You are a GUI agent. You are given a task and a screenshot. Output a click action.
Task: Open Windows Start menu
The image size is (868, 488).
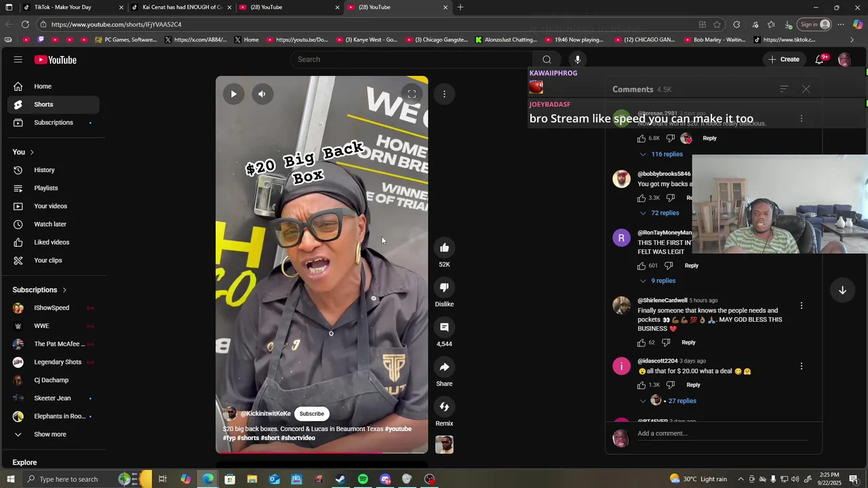tap(10, 479)
